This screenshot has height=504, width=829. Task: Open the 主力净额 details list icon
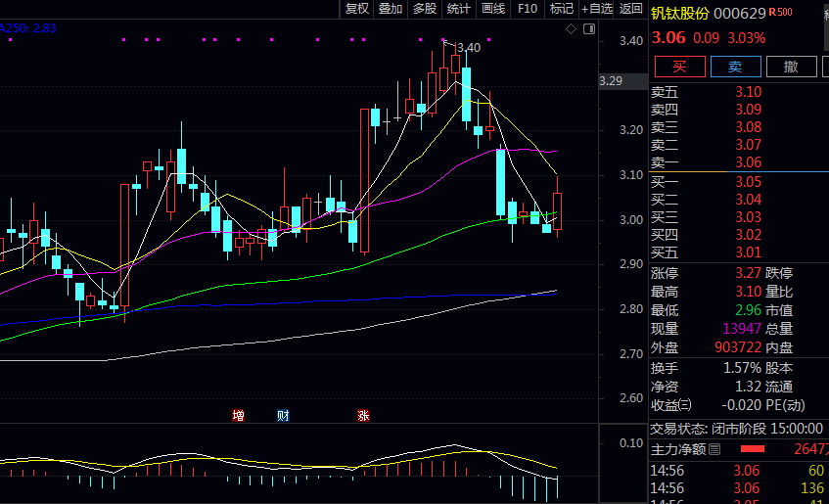click(x=714, y=449)
